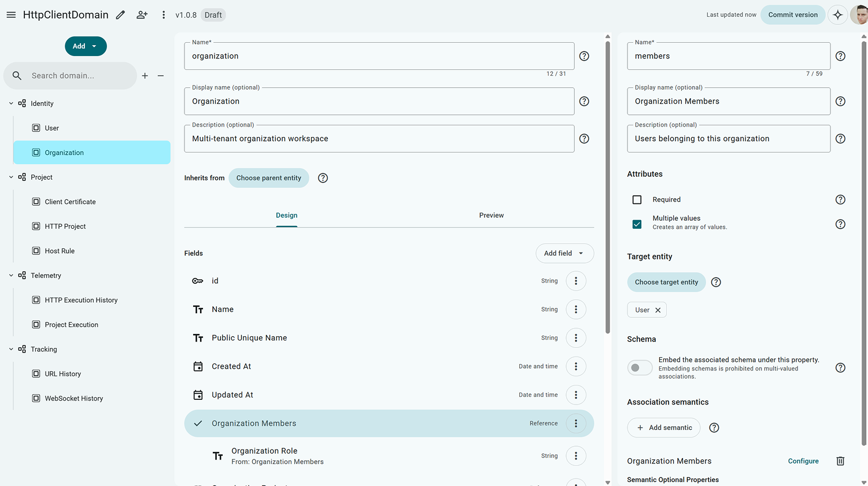
Task: Switch to the Preview tab
Action: click(492, 216)
